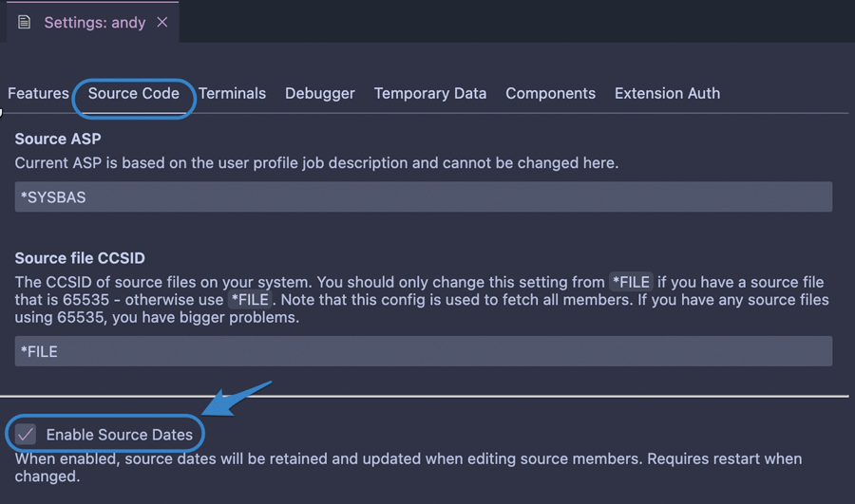Close the Settings: andy tab
The width and height of the screenshot is (855, 504).
(x=161, y=23)
